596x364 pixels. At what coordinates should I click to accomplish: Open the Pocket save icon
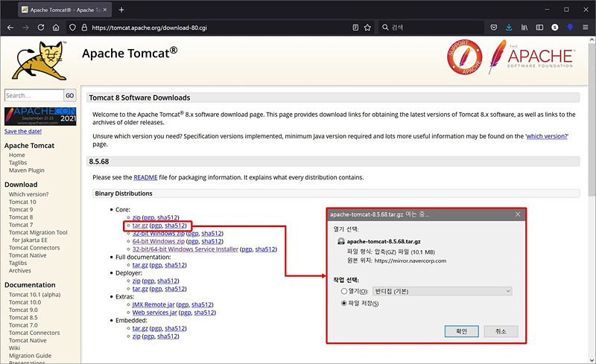494,28
